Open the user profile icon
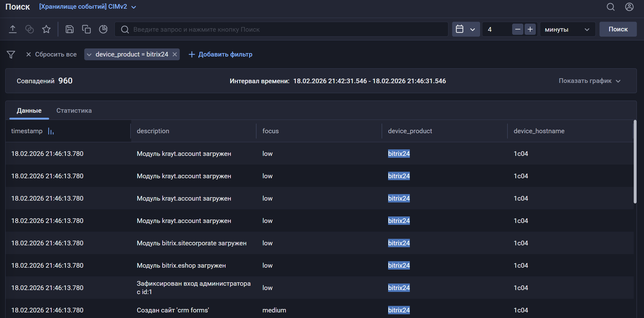Viewport: 644px width, 318px height. point(629,7)
